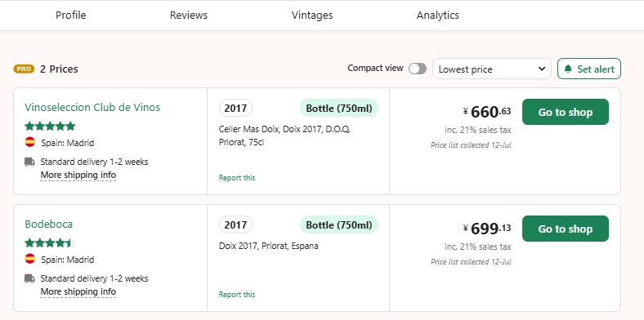Click the Spain flag icon for Bodeboca

[30, 259]
